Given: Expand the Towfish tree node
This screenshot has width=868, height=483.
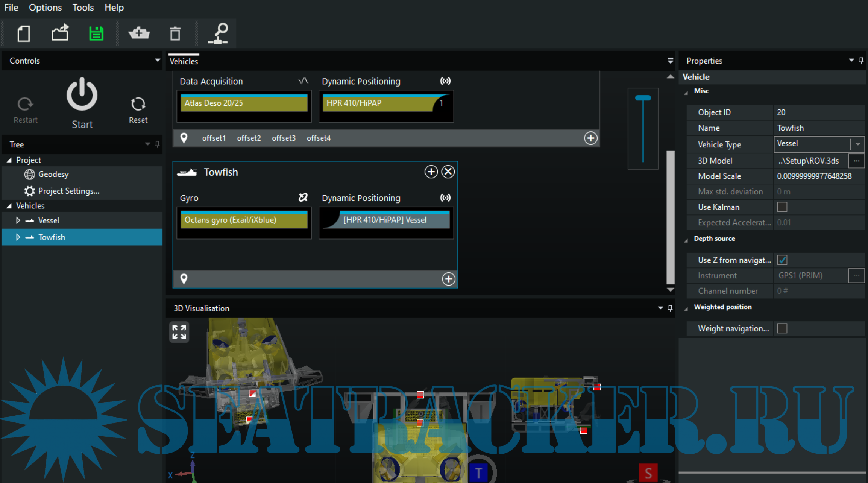Looking at the screenshot, I should pyautogui.click(x=18, y=237).
